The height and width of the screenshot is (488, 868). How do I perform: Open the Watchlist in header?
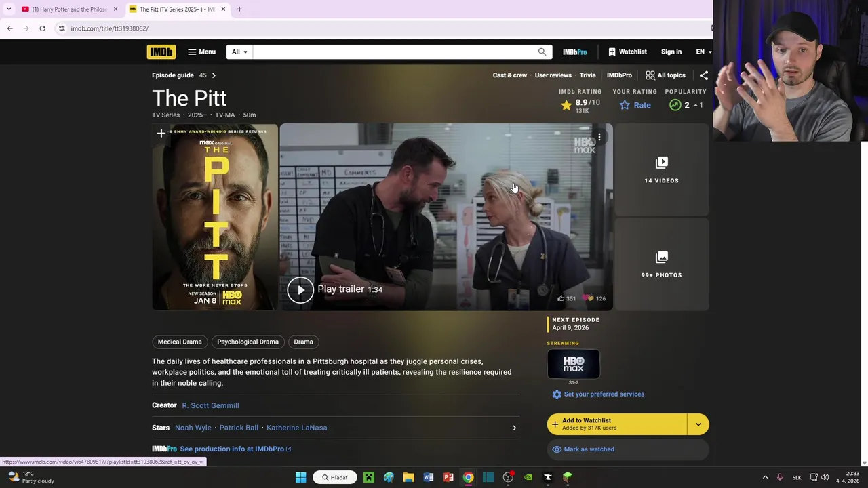pos(627,52)
